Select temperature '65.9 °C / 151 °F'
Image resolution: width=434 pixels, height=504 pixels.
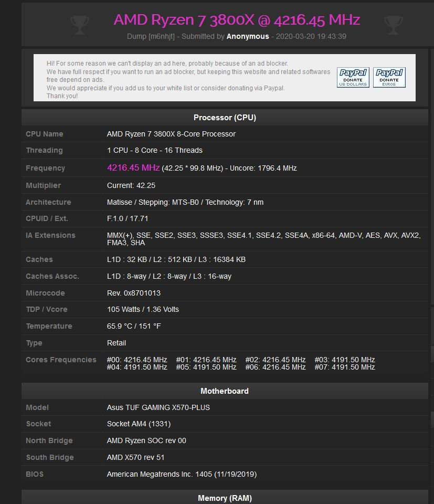coord(134,326)
